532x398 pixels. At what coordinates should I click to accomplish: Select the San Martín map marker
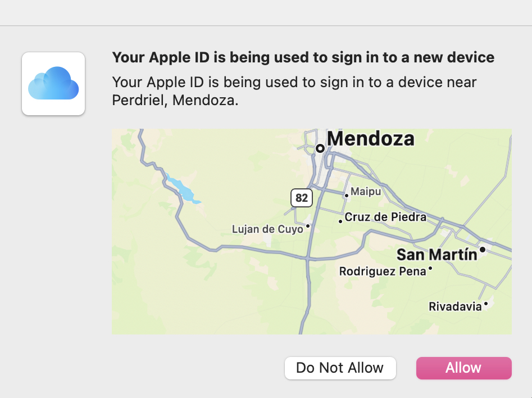coord(483,248)
